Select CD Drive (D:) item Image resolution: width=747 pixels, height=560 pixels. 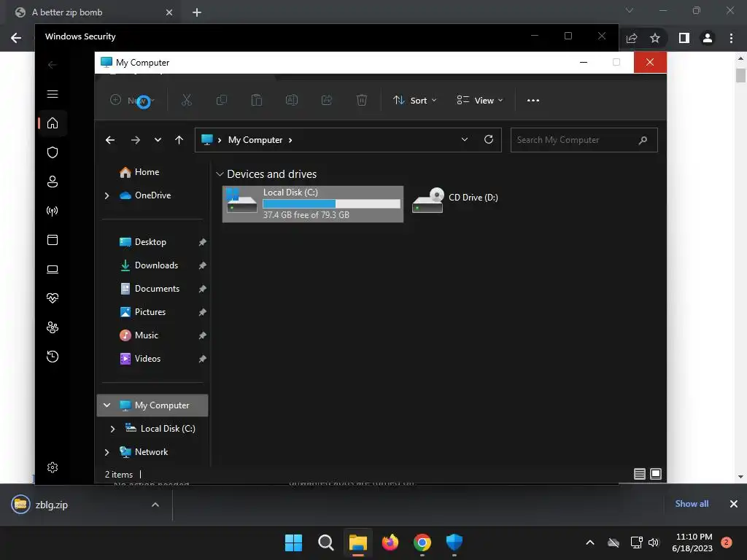coord(455,201)
